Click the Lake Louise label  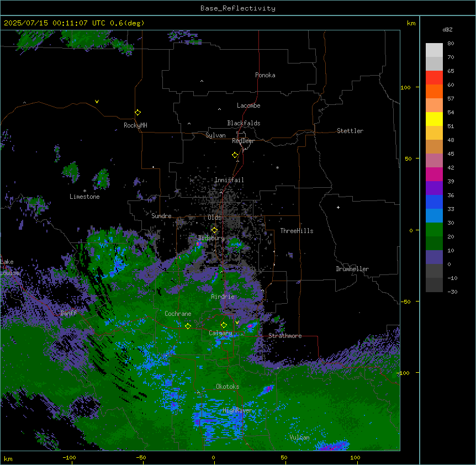click(10, 267)
